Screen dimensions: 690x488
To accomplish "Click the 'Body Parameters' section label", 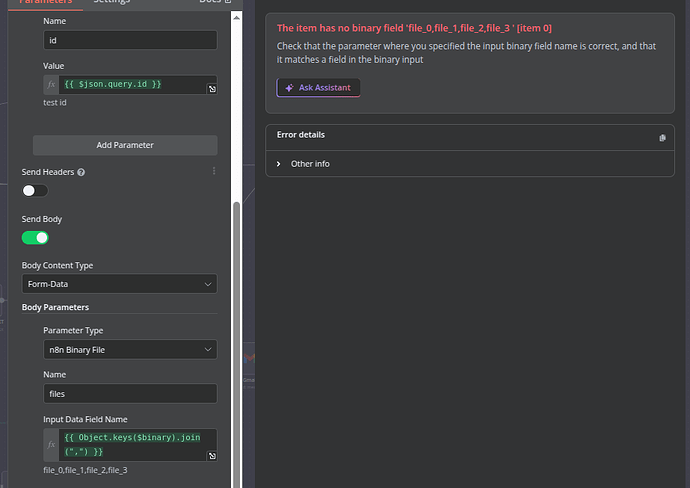I will (55, 307).
